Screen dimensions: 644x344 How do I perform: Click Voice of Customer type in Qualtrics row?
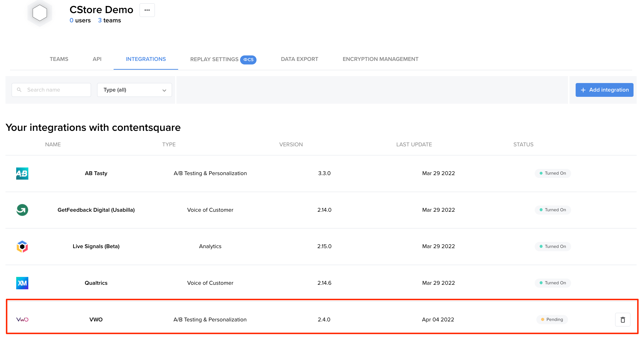tap(210, 283)
